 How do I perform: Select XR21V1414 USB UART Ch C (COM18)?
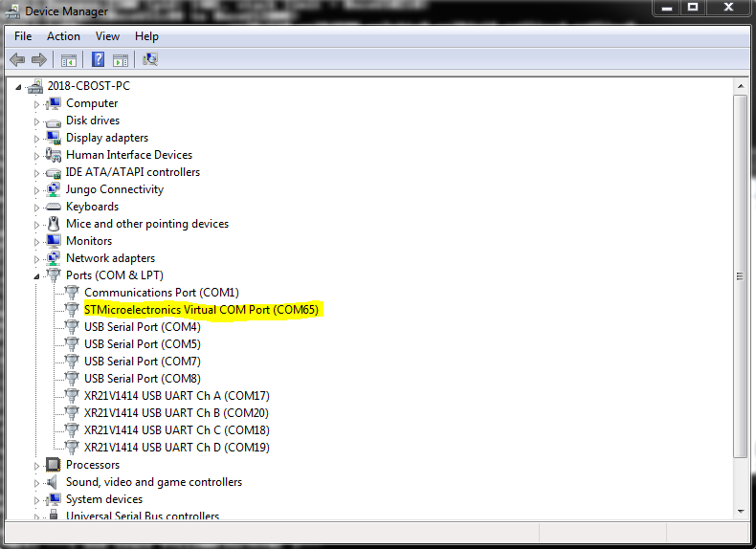coord(176,430)
